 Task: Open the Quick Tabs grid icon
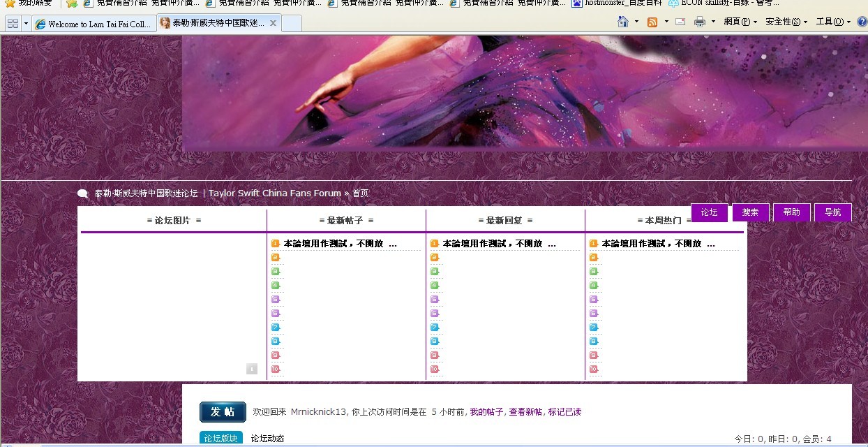pyautogui.click(x=13, y=23)
